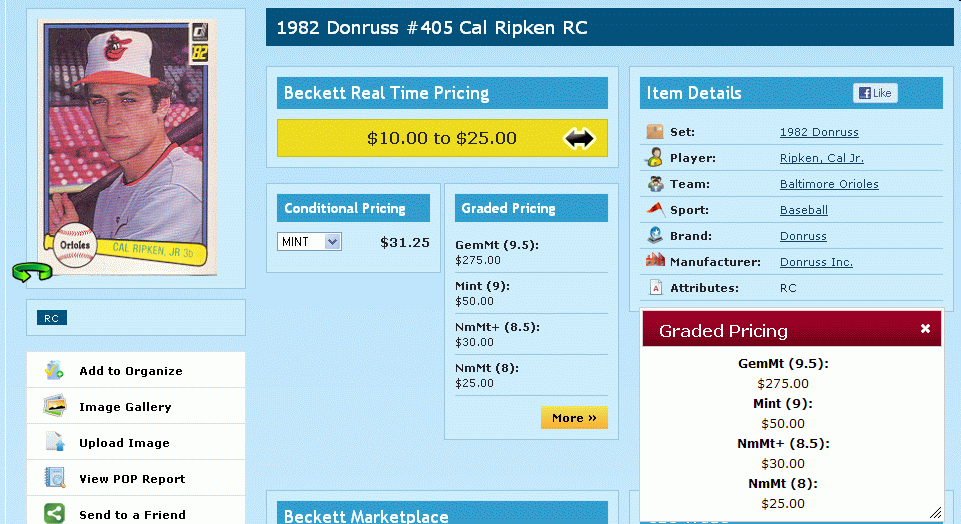The image size is (961, 524).
Task: Click the Graded Pricing popup resize grip
Action: click(935, 512)
